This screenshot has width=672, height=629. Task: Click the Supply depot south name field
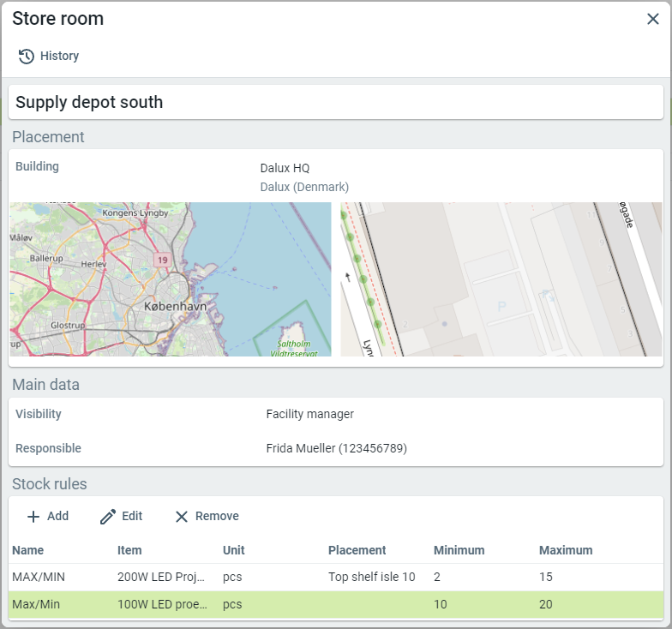[335, 103]
